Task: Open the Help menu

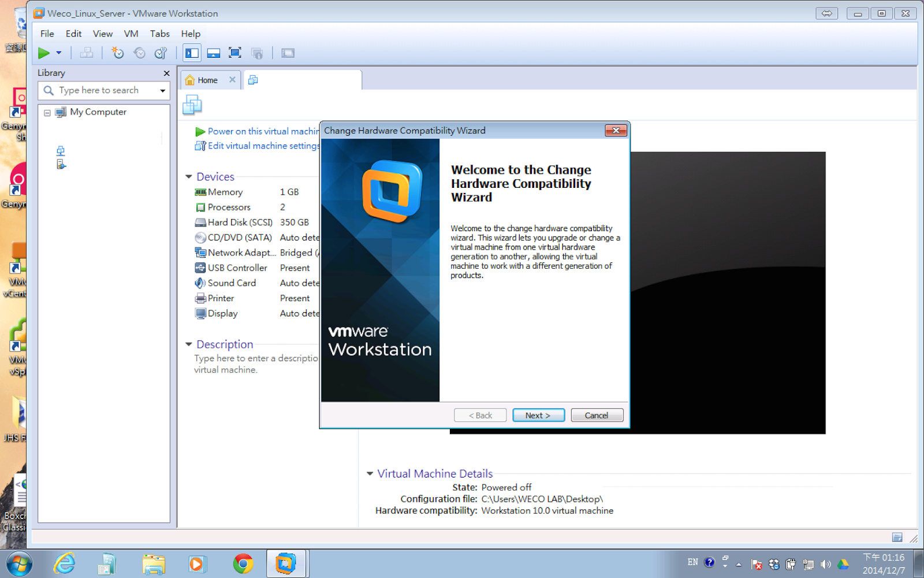Action: 191,34
